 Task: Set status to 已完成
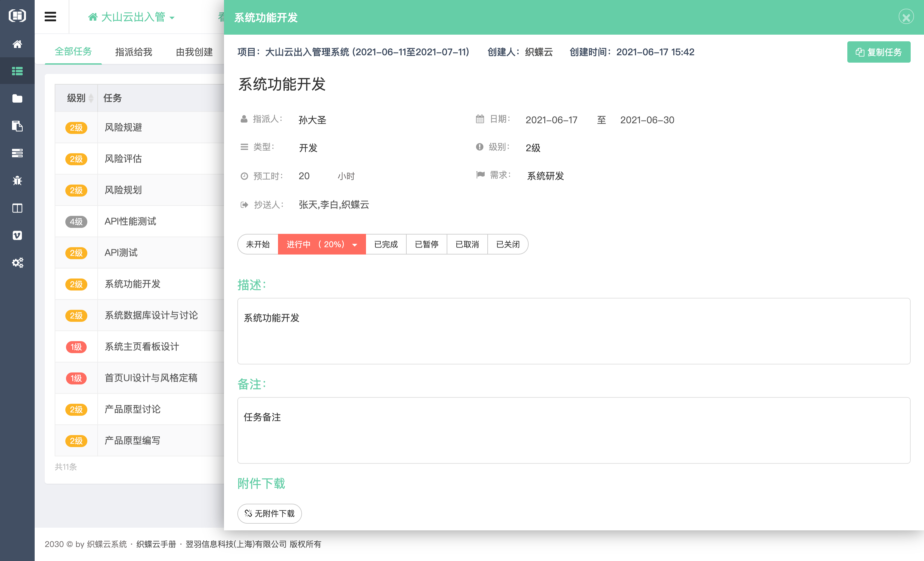pos(386,244)
